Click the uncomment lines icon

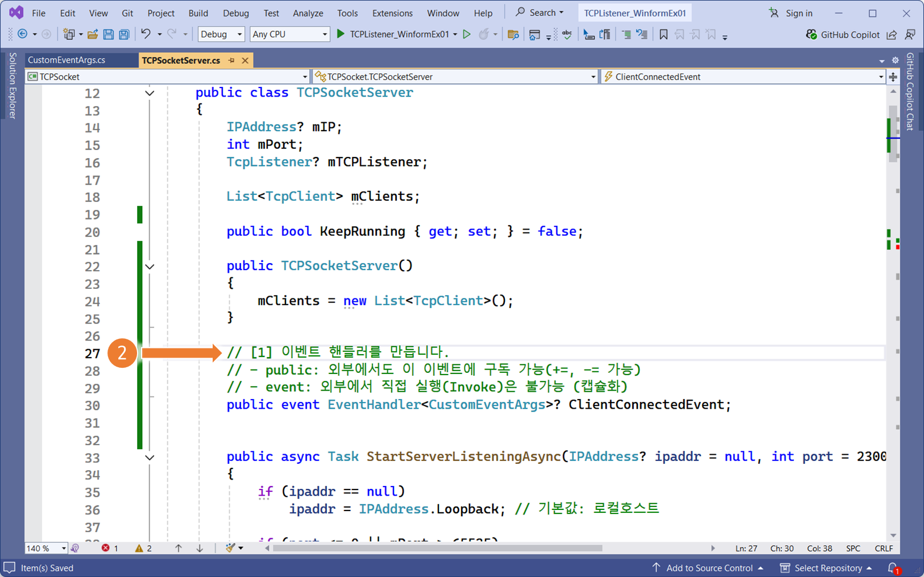point(642,35)
